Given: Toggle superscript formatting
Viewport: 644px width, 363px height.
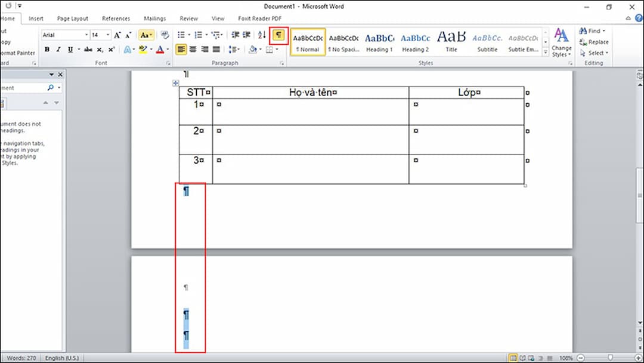Looking at the screenshot, I should point(112,50).
